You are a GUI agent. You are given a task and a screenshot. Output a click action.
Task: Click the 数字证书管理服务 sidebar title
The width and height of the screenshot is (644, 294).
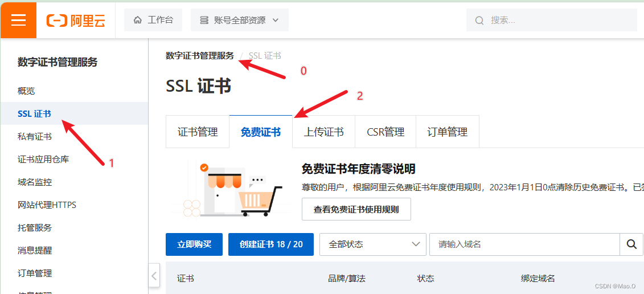(x=58, y=63)
